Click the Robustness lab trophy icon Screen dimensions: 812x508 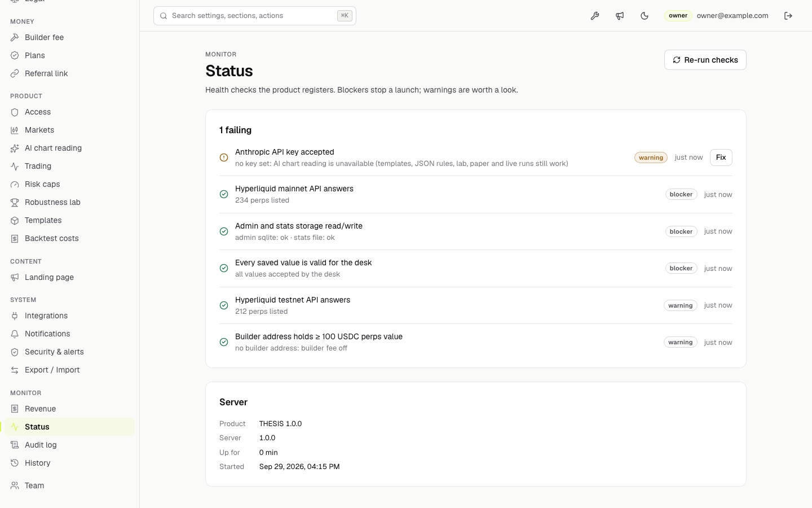(x=15, y=202)
